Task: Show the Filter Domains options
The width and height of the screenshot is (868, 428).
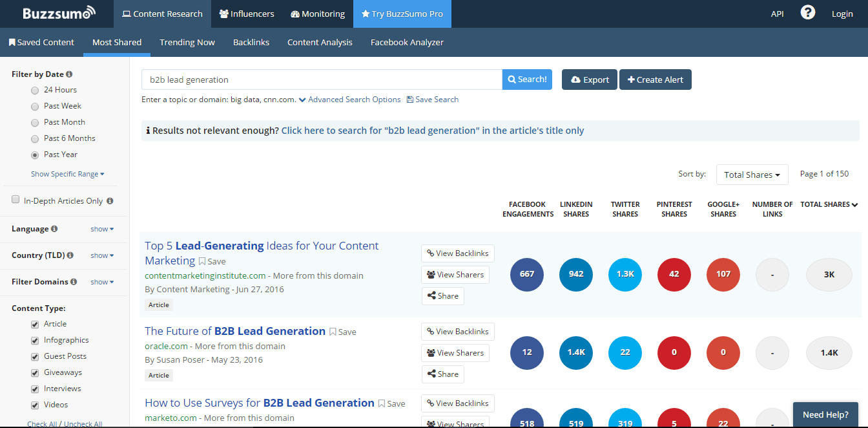Action: click(x=102, y=282)
